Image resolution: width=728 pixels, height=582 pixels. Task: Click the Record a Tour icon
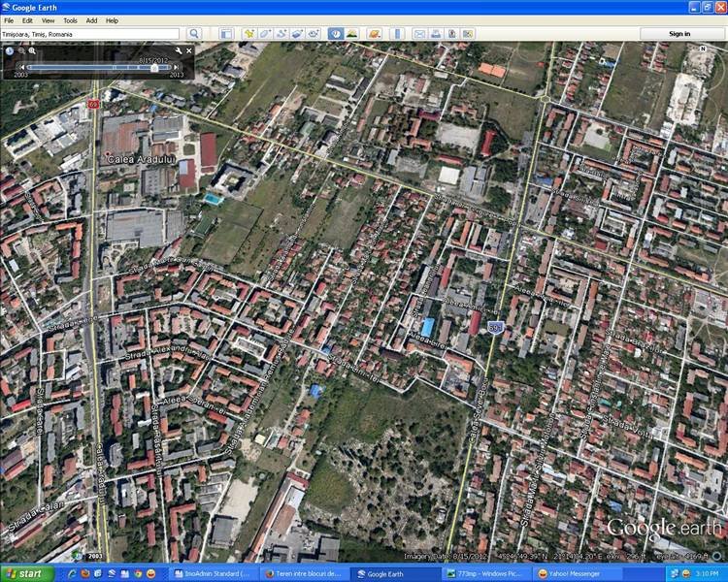[314, 34]
